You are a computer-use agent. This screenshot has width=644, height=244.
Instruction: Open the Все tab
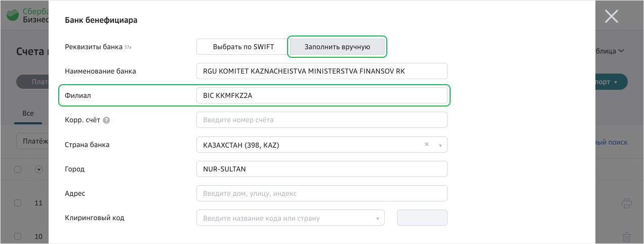[x=28, y=113]
